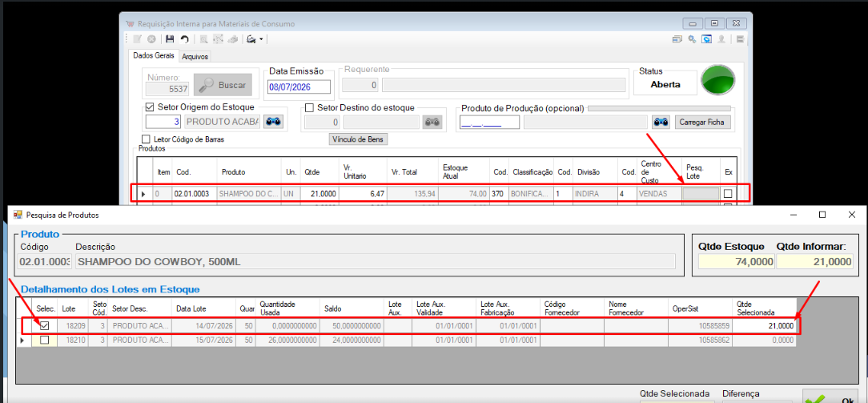The width and height of the screenshot is (868, 403).
Task: Click Saldo cell 24,0000000000 of lote 18210
Action: (x=352, y=341)
